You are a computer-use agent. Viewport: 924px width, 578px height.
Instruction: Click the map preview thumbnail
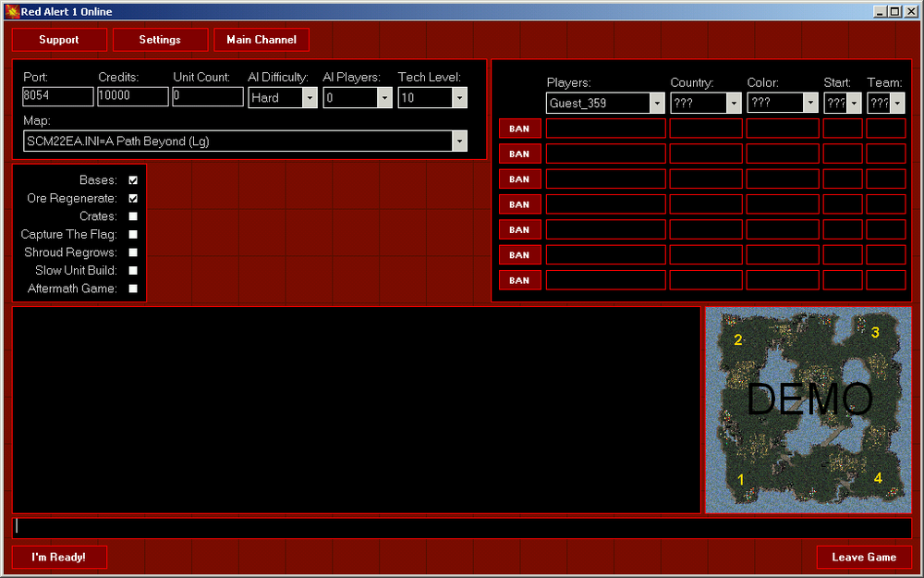coord(808,410)
